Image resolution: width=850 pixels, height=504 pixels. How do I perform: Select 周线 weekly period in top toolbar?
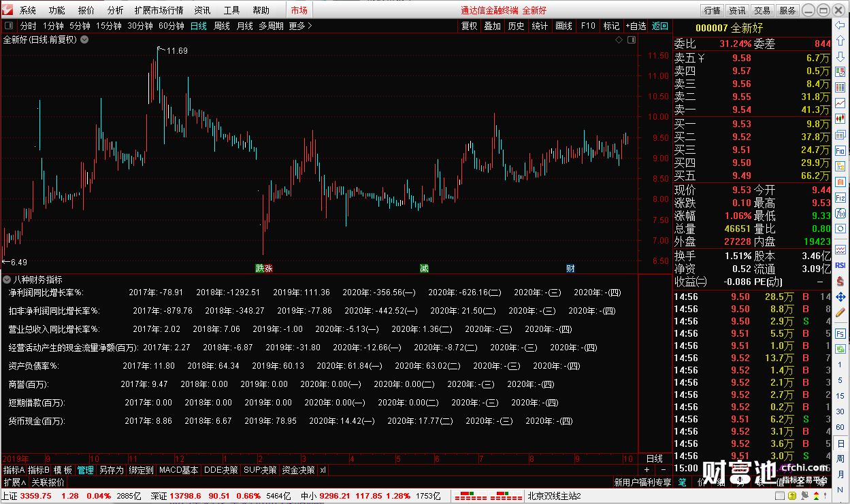[222, 26]
